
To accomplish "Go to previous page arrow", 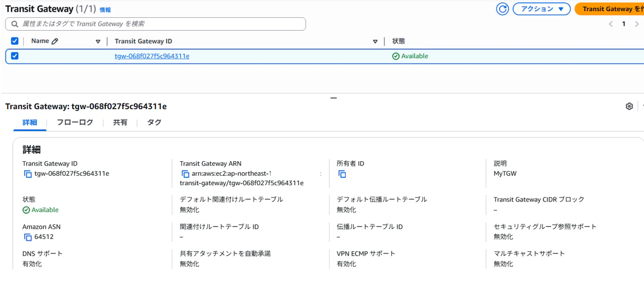I will 611,24.
